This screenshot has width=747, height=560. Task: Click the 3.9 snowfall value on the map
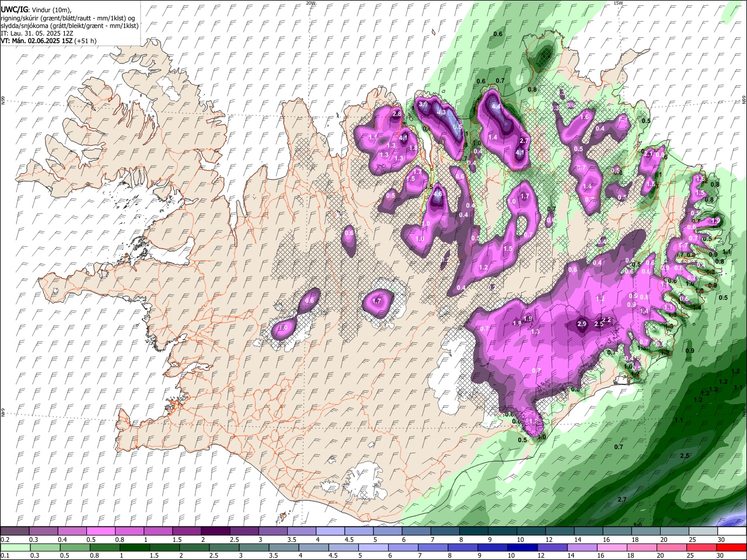[x=424, y=104]
